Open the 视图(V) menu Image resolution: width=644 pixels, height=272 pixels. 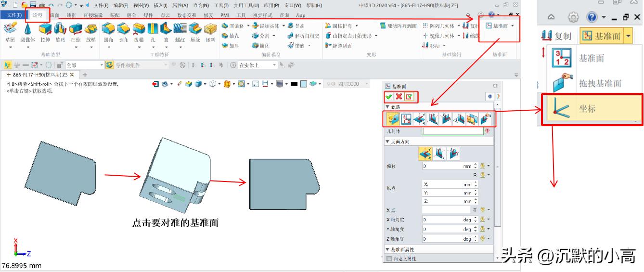pyautogui.click(x=142, y=5)
